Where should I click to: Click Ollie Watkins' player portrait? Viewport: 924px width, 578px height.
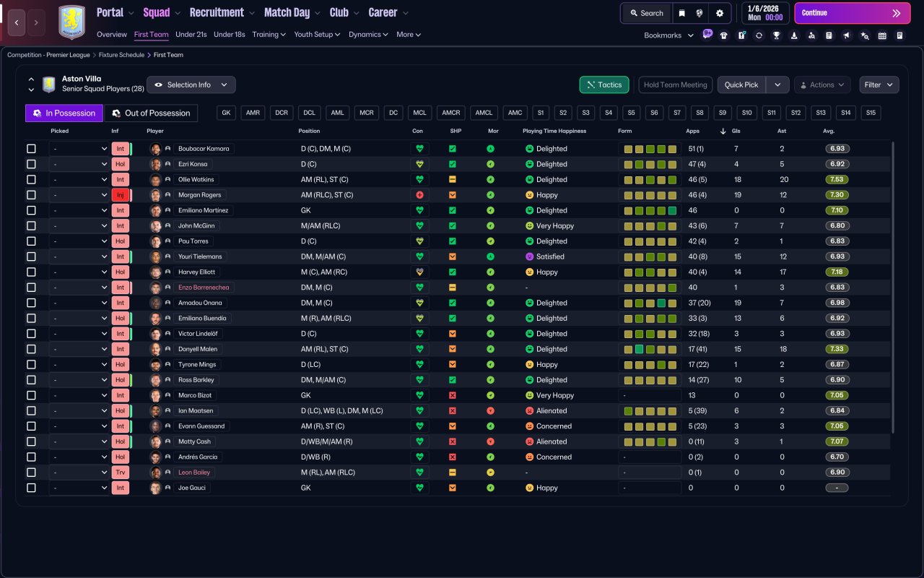click(x=155, y=179)
